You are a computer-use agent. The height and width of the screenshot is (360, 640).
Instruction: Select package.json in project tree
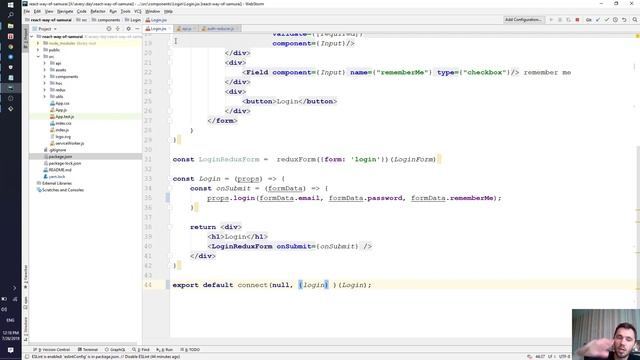(x=58, y=157)
